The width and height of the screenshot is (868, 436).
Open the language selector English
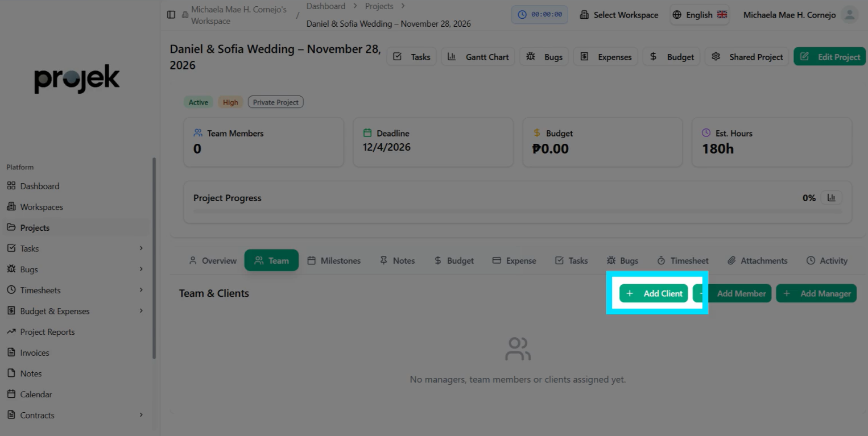[x=699, y=15]
